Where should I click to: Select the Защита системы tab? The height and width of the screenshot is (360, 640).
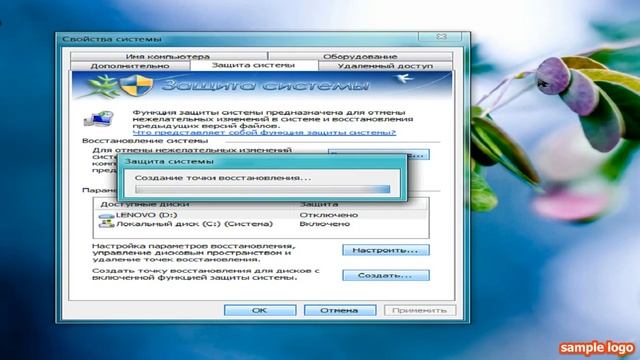[253, 65]
